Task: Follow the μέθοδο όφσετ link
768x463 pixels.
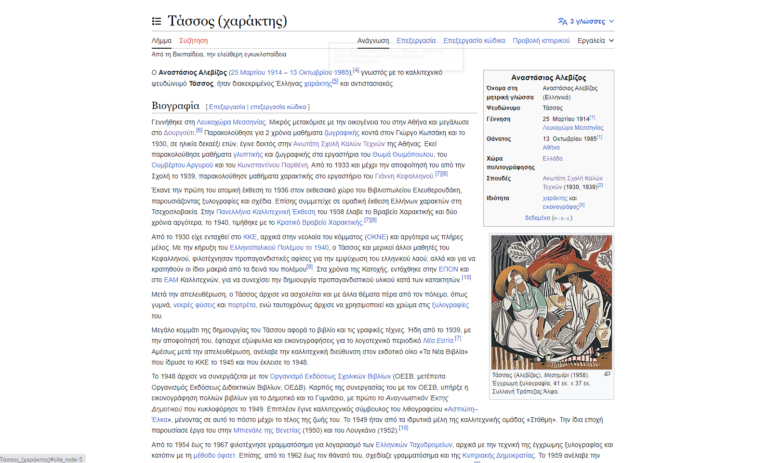Action: click(x=214, y=456)
